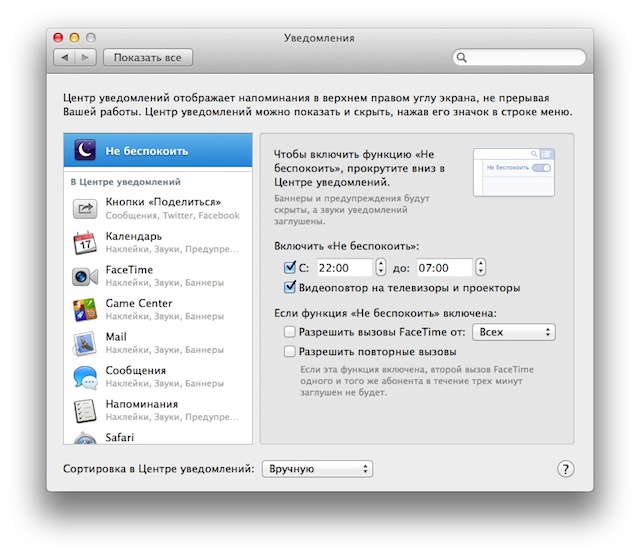
Task: Click the 07:00 end time stepper
Action: point(480,267)
